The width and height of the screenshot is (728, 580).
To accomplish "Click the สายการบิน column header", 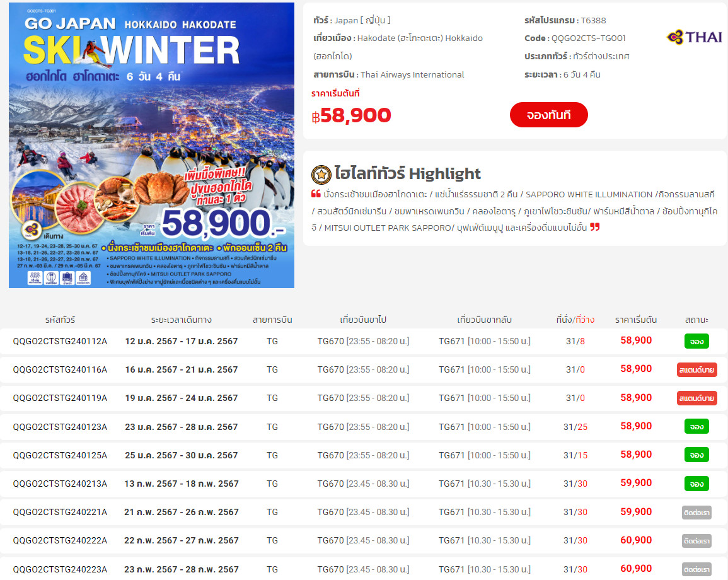I will point(272,320).
